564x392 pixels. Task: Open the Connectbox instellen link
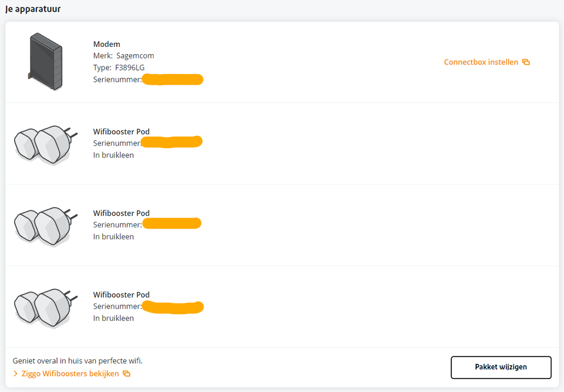(481, 62)
